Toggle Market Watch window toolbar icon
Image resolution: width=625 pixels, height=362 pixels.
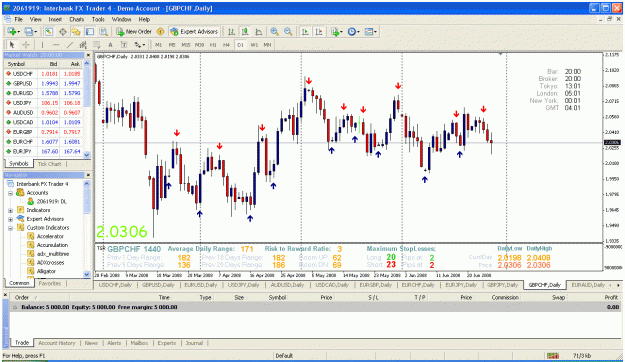click(x=49, y=31)
